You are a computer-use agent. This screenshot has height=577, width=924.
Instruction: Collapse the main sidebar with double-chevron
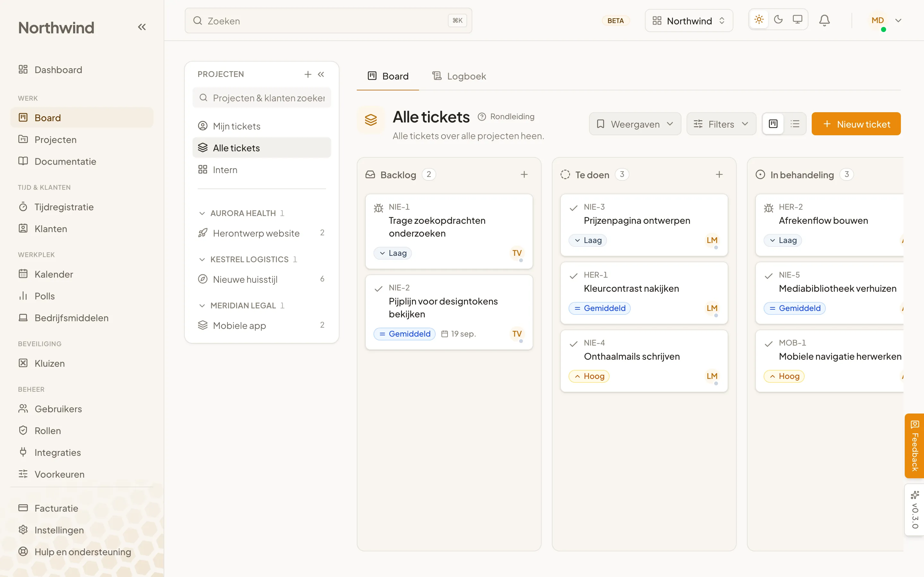pos(142,27)
